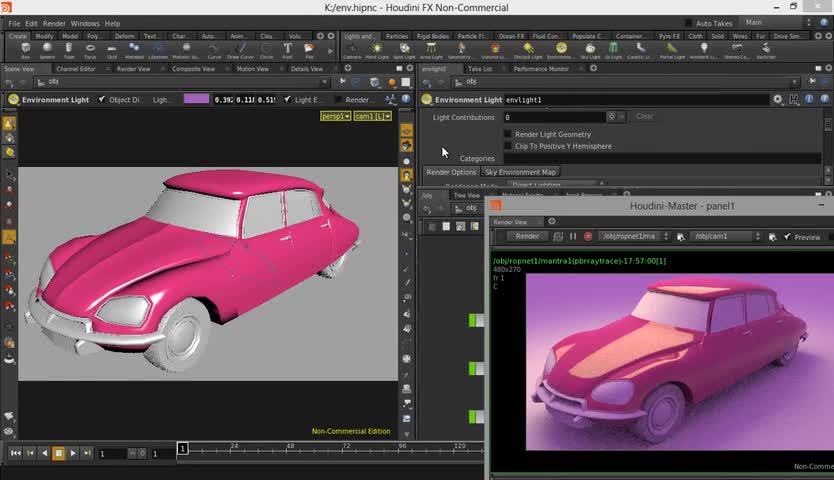Click the Clear button
The height and width of the screenshot is (480, 834).
tap(645, 117)
